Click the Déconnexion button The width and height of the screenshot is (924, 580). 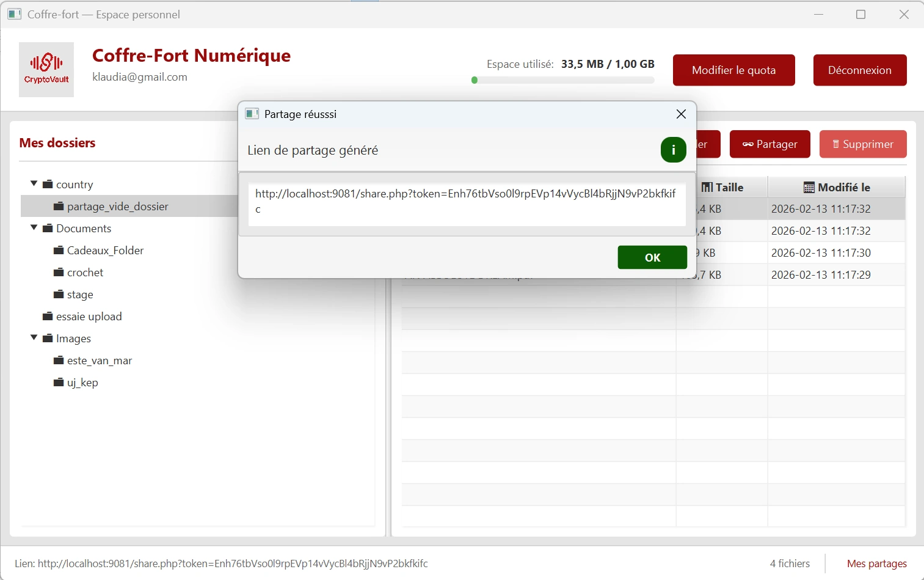click(x=859, y=70)
